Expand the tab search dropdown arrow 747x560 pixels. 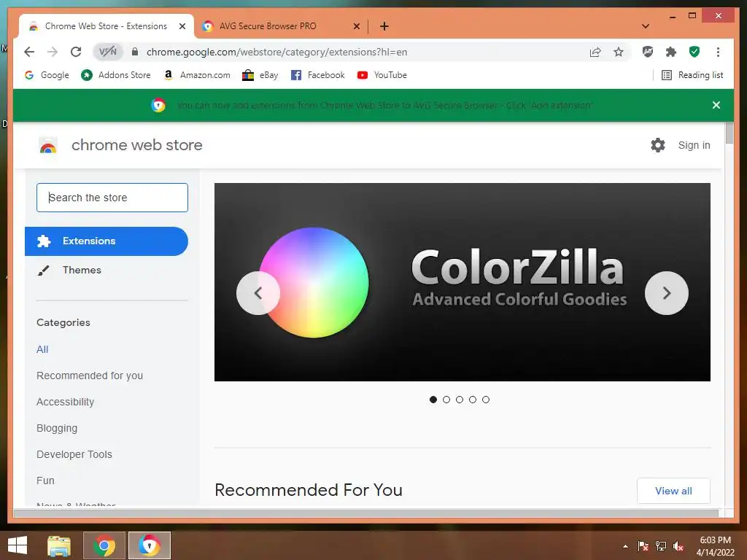click(646, 26)
